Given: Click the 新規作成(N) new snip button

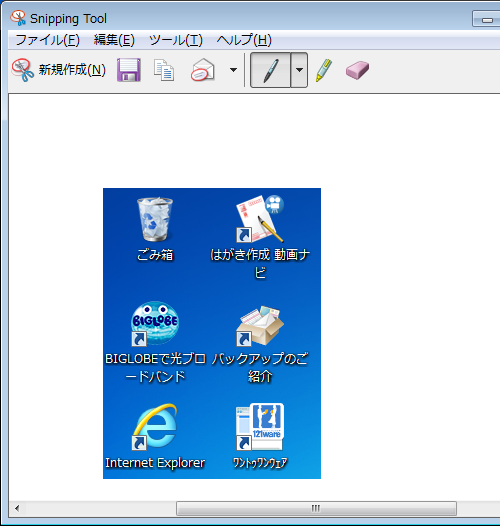Looking at the screenshot, I should click(59, 70).
